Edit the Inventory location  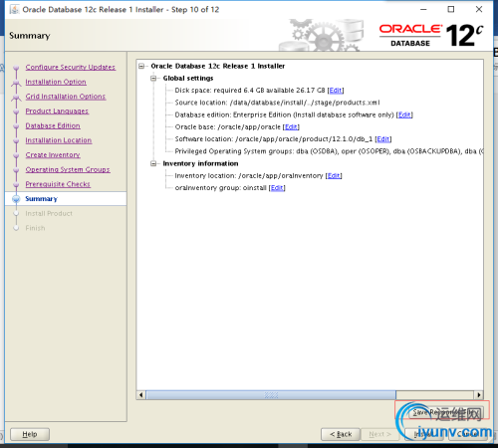pyautogui.click(x=334, y=175)
